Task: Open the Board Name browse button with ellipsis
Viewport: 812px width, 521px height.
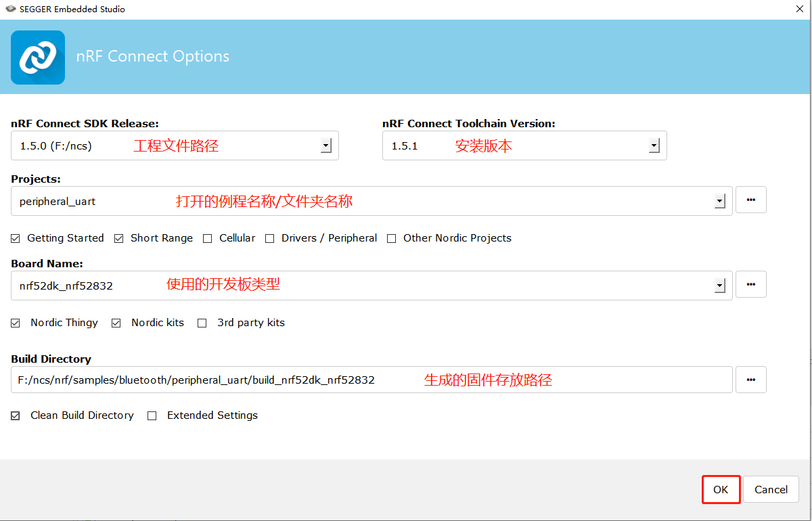Action: click(750, 284)
